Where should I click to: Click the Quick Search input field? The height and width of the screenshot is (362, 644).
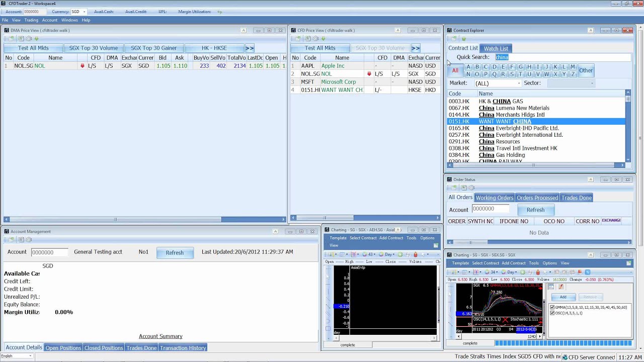tap(562, 57)
